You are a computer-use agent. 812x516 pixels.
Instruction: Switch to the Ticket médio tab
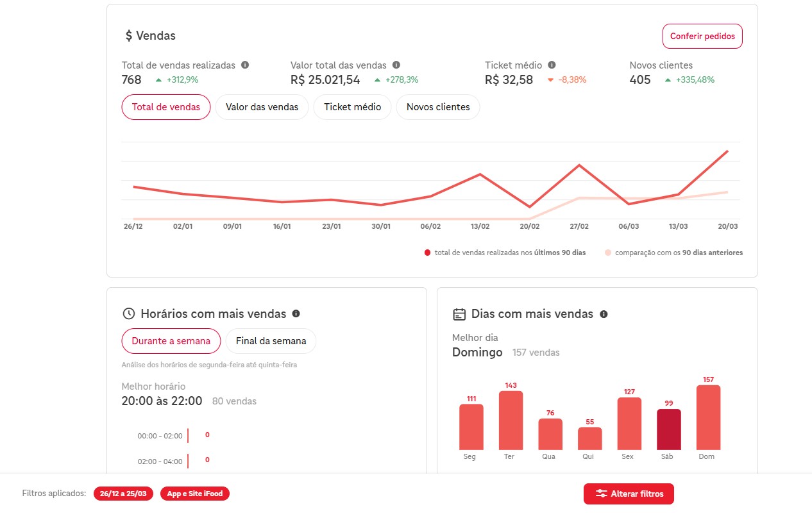click(352, 107)
